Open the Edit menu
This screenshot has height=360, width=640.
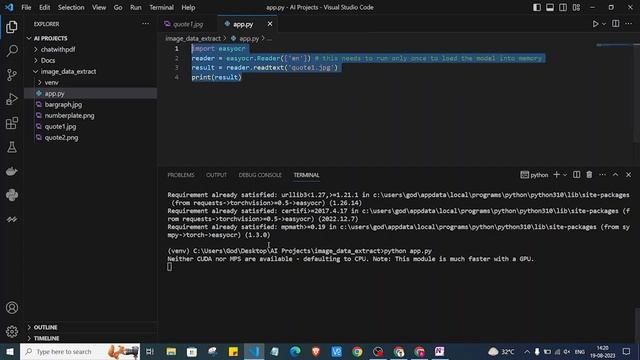(x=44, y=7)
